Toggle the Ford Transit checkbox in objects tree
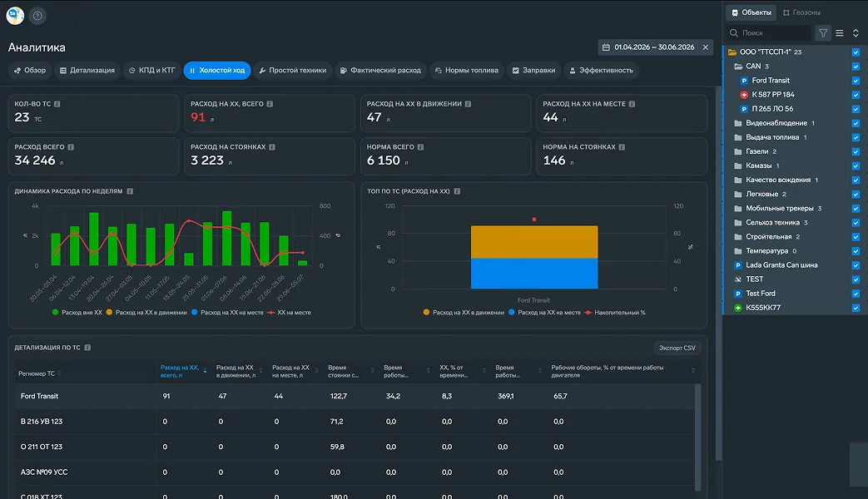Viewport: 868px width, 499px height. coord(856,80)
